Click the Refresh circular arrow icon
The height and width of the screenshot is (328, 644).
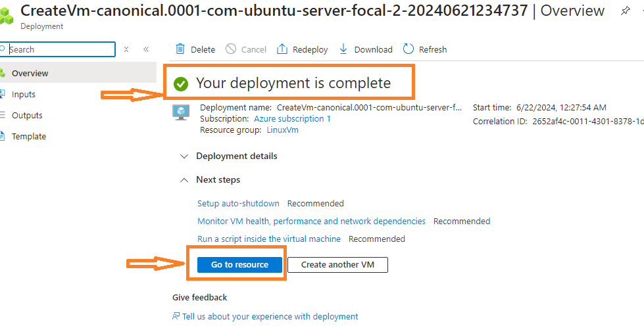pos(409,49)
